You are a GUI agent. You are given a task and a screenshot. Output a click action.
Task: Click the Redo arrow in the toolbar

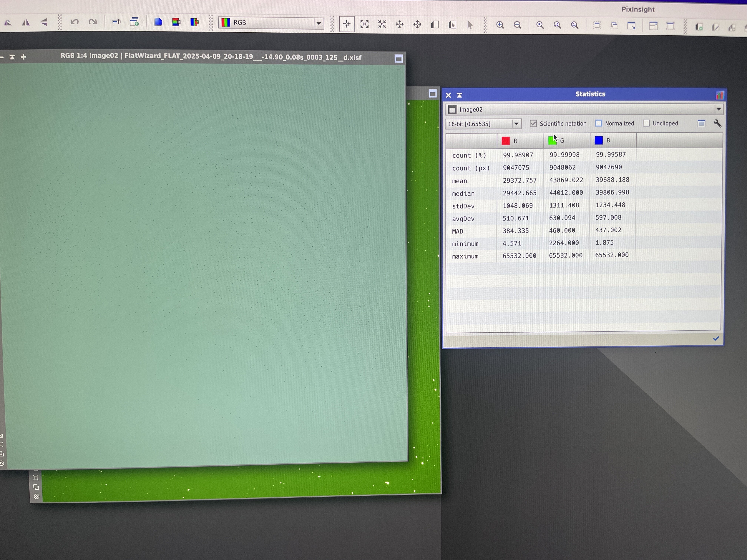pos(92,22)
